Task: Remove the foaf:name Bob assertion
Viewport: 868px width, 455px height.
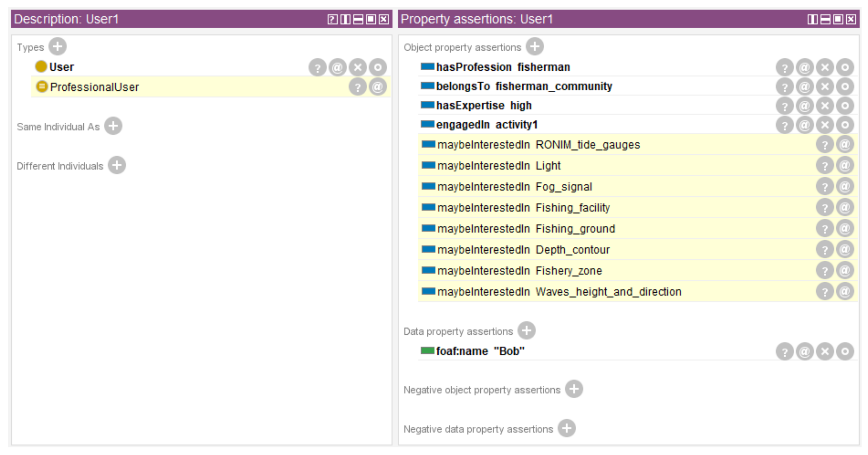Action: [825, 352]
